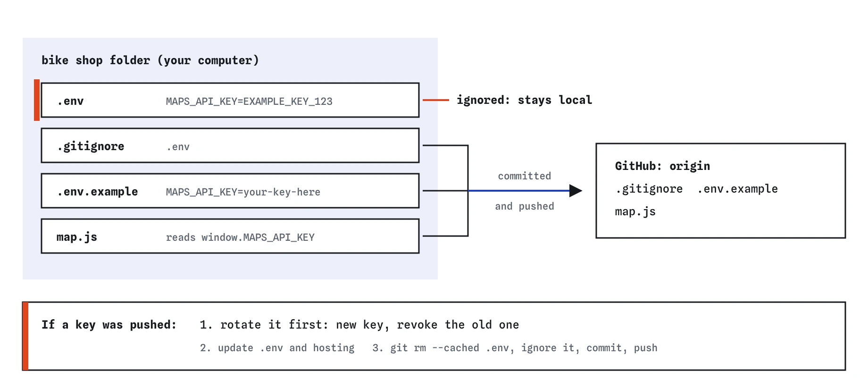Select the ".gitignore" file name in the bike shop folder
This screenshot has width=868, height=389.
[x=91, y=146]
